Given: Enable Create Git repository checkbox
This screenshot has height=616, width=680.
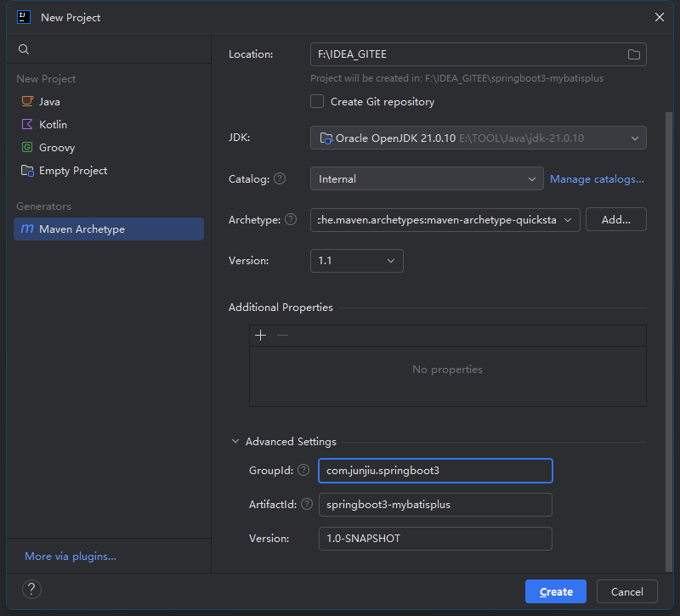Looking at the screenshot, I should point(317,101).
